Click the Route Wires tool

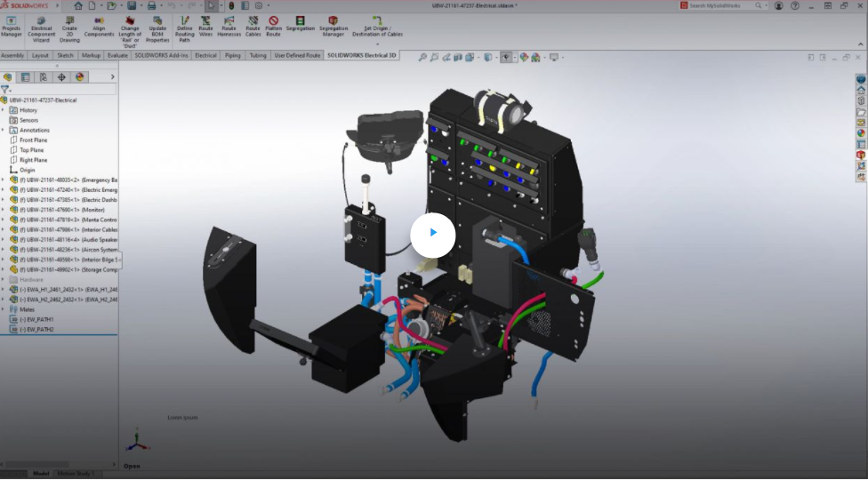coord(206,27)
